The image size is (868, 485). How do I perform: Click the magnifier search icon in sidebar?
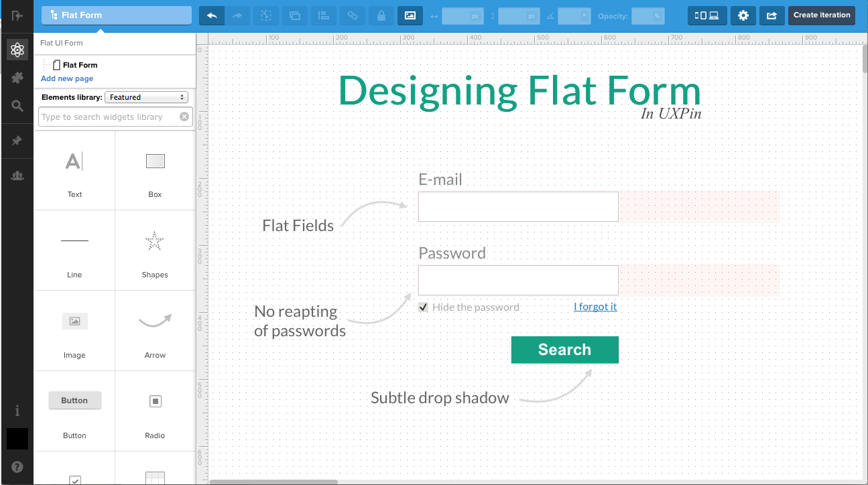(x=17, y=106)
